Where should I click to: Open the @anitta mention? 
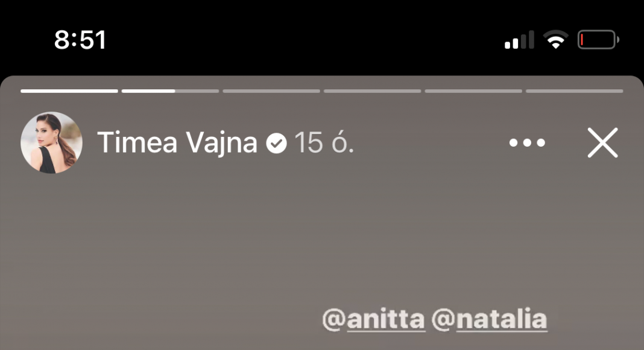(x=373, y=320)
